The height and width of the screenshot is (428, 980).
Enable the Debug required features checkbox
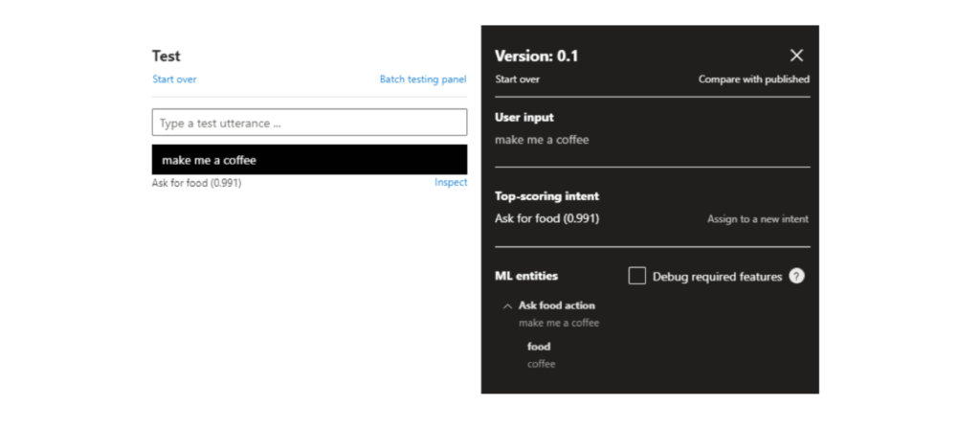point(636,276)
